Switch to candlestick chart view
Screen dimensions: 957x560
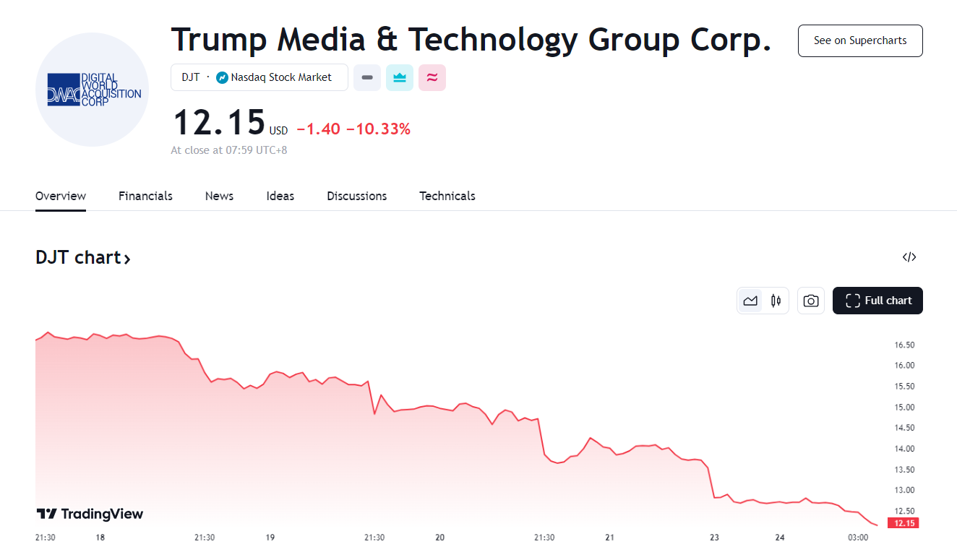(776, 301)
